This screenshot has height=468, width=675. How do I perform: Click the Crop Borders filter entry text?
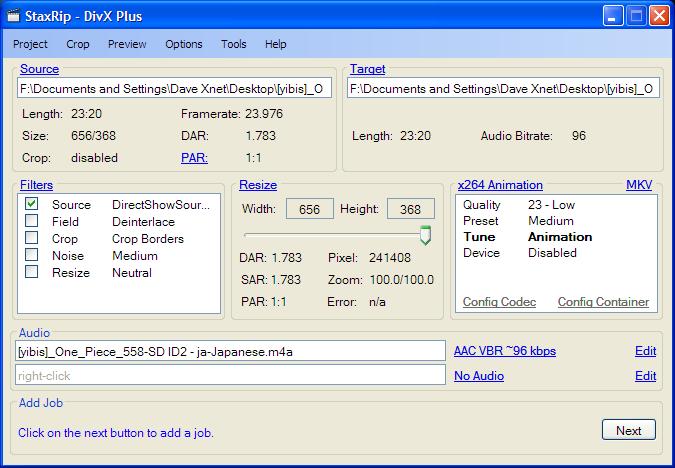pos(148,239)
